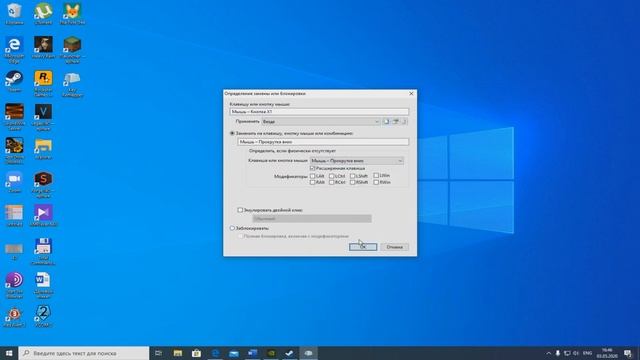The height and width of the screenshot is (360, 640).
Task: Open File Explorer from taskbar
Action: tap(178, 353)
